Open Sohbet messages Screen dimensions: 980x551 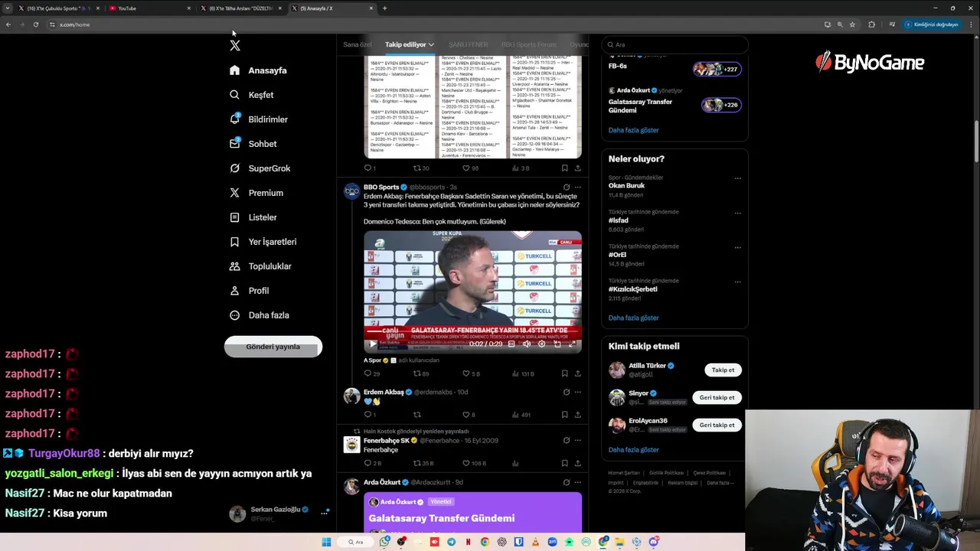click(253, 144)
